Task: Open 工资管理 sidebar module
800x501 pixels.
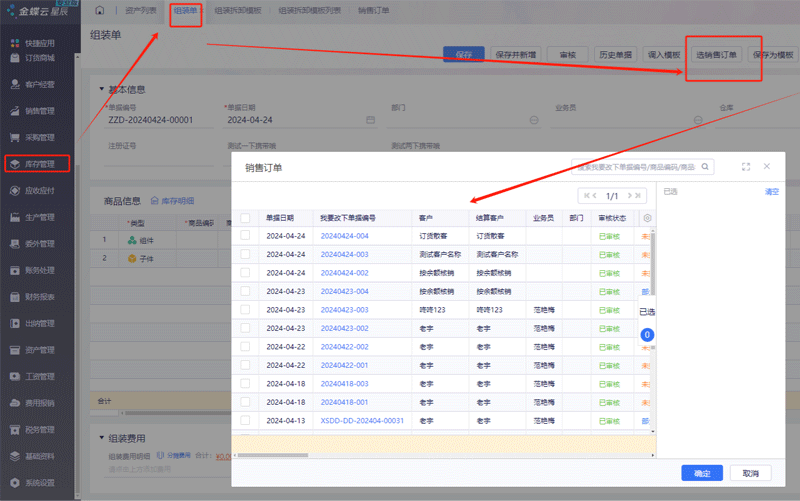Action: coord(33,377)
